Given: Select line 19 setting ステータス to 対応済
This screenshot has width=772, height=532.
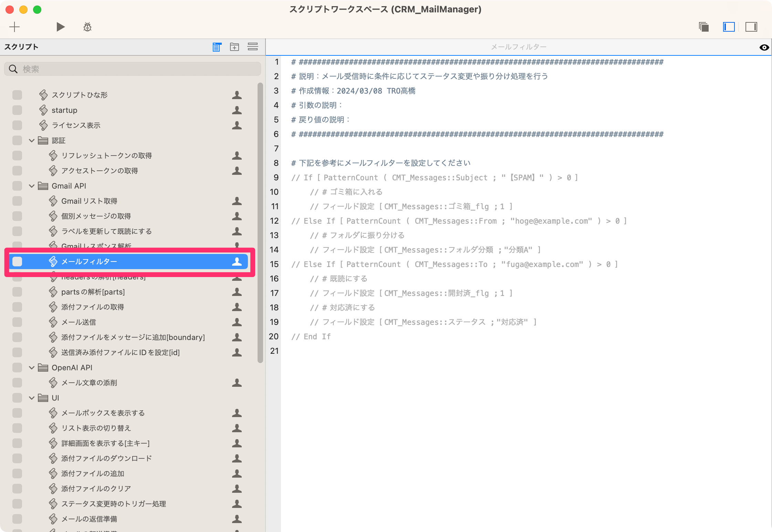Looking at the screenshot, I should click(423, 322).
